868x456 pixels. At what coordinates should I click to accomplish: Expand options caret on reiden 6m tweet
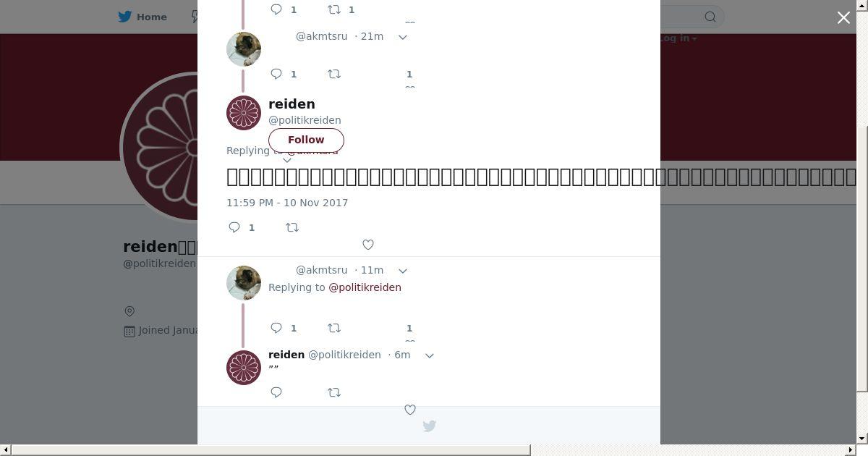click(x=429, y=355)
